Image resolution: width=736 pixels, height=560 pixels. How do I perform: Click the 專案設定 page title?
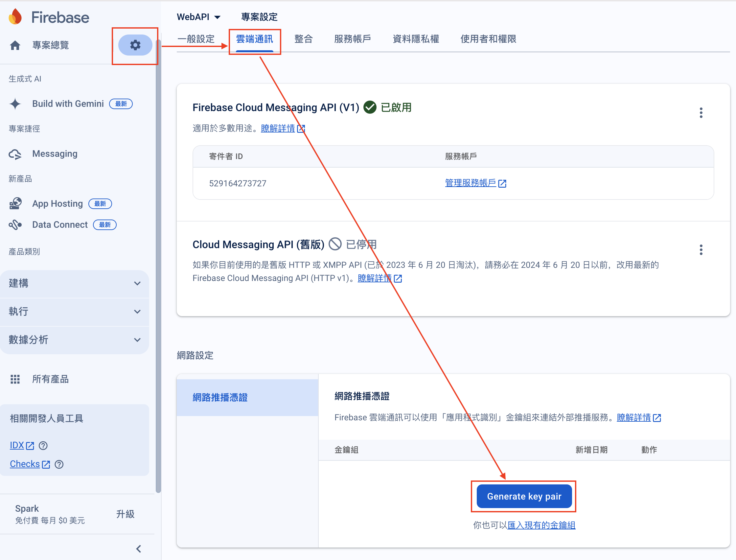[259, 17]
